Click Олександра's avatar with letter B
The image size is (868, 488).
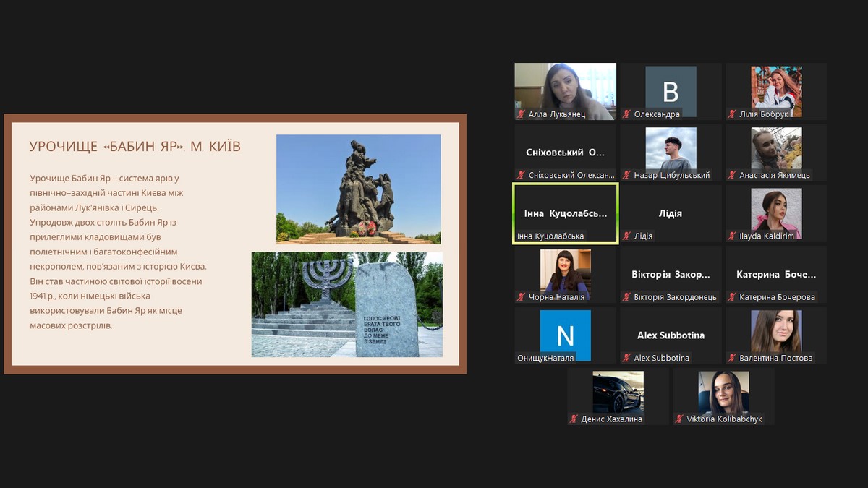pyautogui.click(x=671, y=91)
